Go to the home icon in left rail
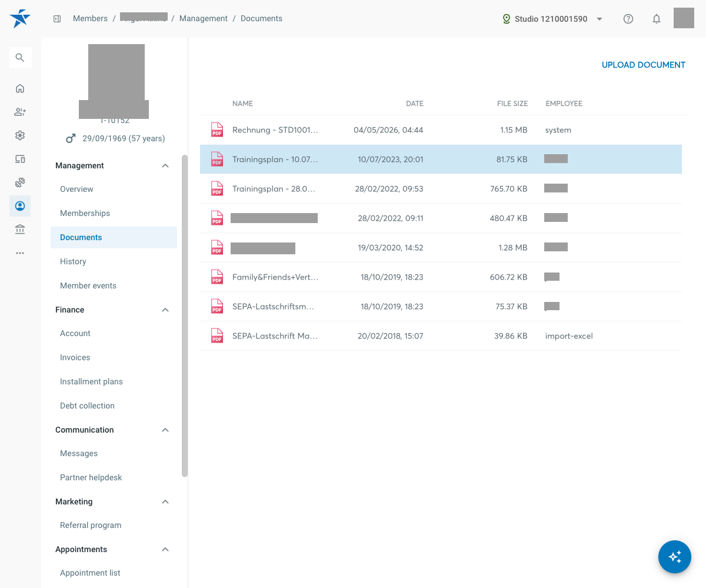 tap(20, 88)
